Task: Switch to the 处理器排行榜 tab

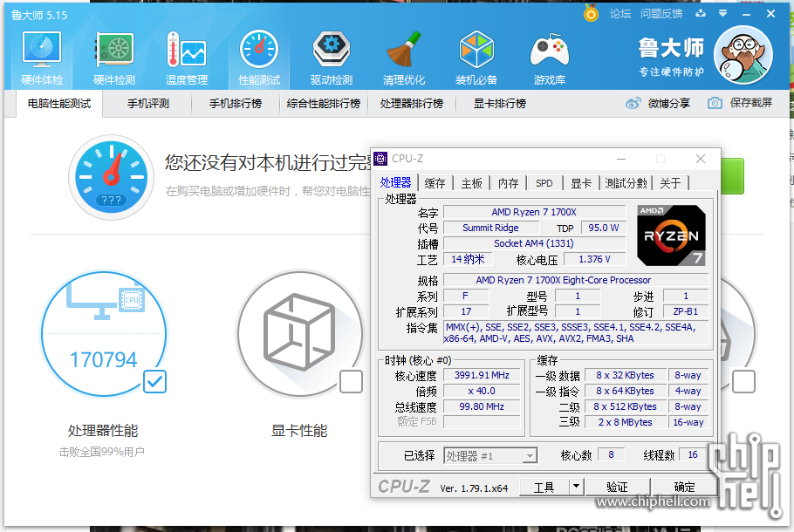Action: pos(412,104)
